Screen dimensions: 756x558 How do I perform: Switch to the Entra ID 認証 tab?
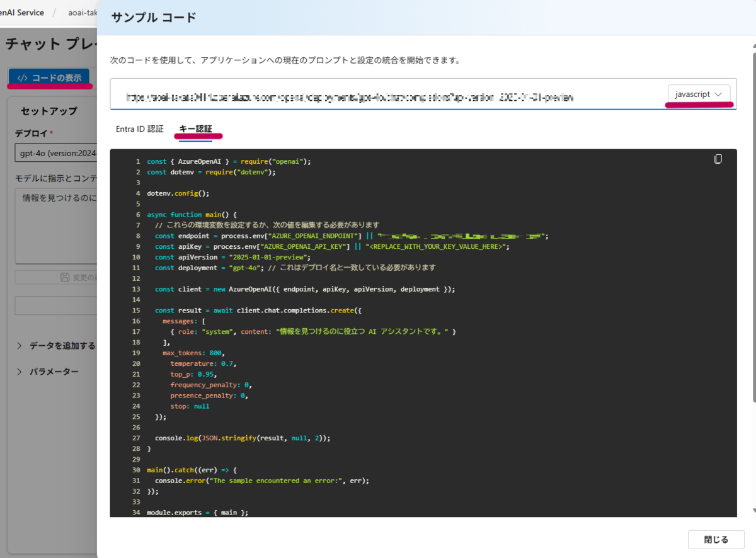coord(140,128)
